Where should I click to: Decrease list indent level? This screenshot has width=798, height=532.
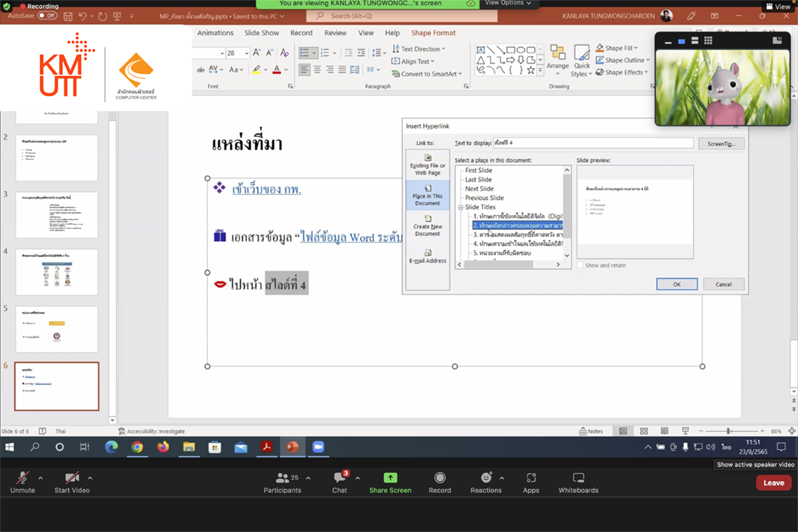[x=349, y=52]
